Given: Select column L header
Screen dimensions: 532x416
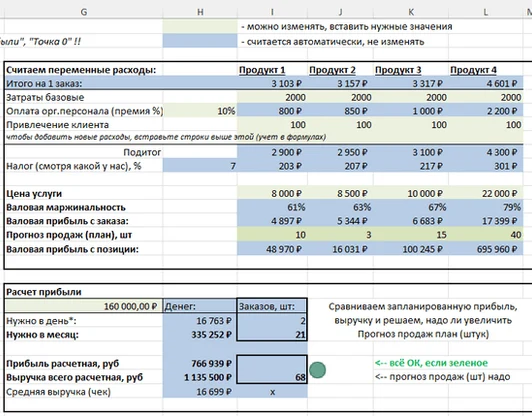Looking at the screenshot, I should (486, 12).
